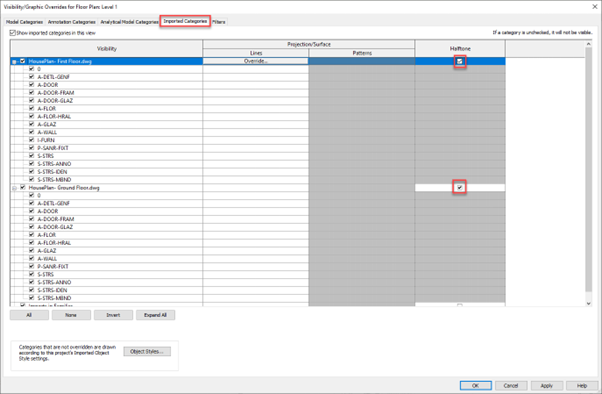Image resolution: width=602 pixels, height=394 pixels.
Task: Select A-FLOR under Ground Floor.dwg
Action: (x=46, y=235)
